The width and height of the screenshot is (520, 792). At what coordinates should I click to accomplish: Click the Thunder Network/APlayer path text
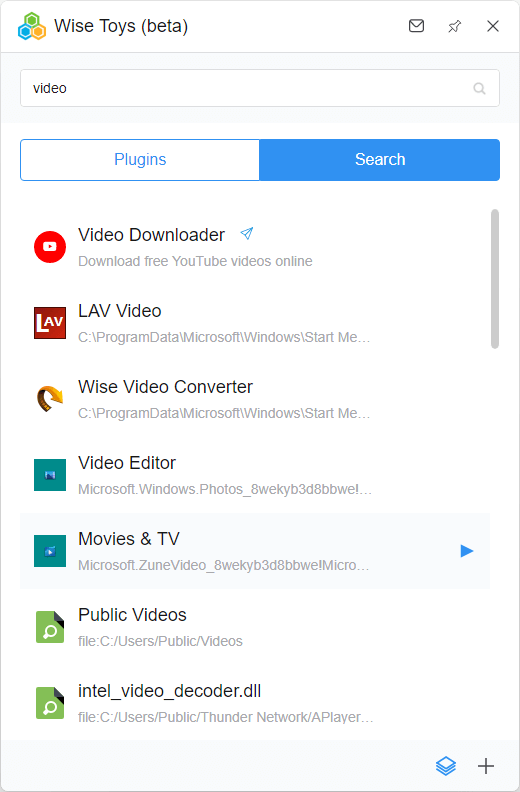point(225,717)
